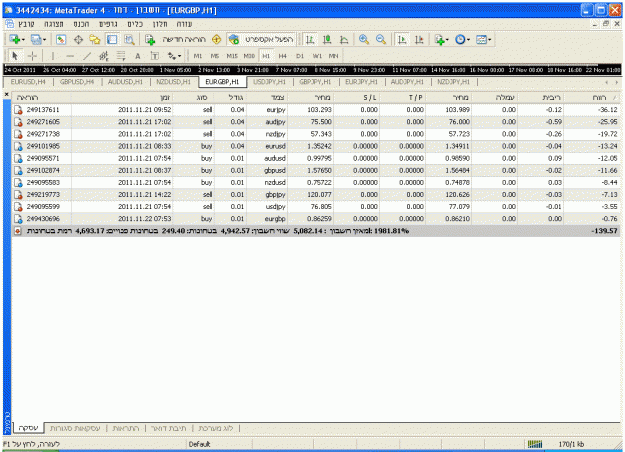The height and width of the screenshot is (452, 625).
Task: Select the arrow Cursor tool
Action: [x=15, y=56]
